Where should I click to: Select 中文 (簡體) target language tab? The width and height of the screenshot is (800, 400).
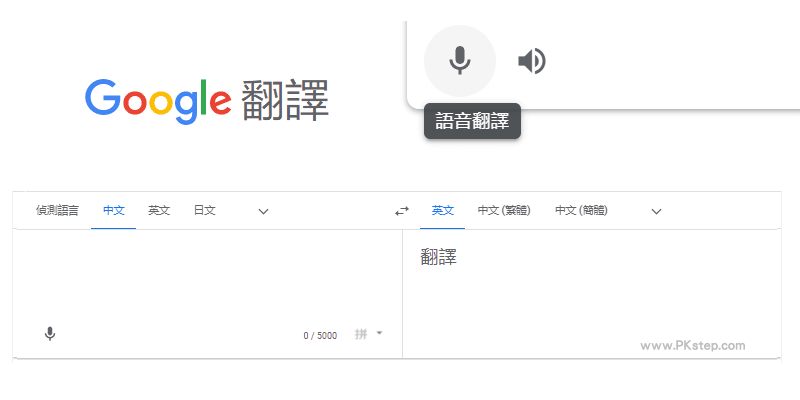(x=581, y=211)
